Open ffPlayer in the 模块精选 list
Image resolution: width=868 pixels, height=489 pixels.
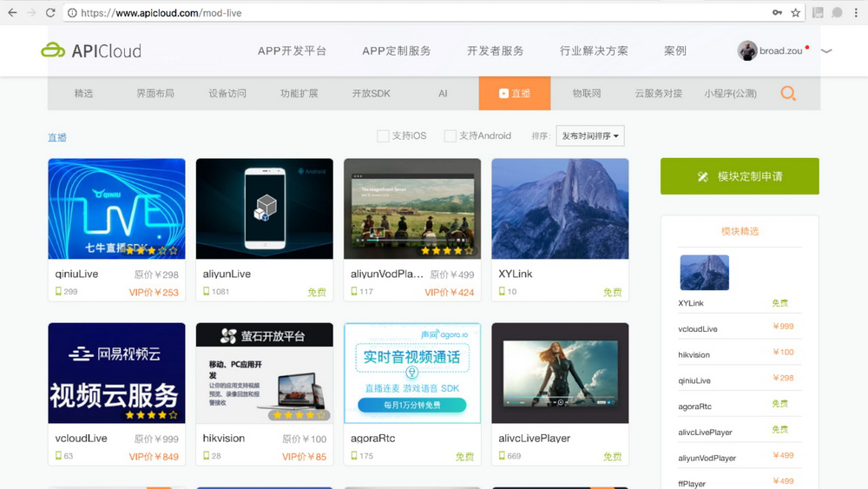[692, 484]
